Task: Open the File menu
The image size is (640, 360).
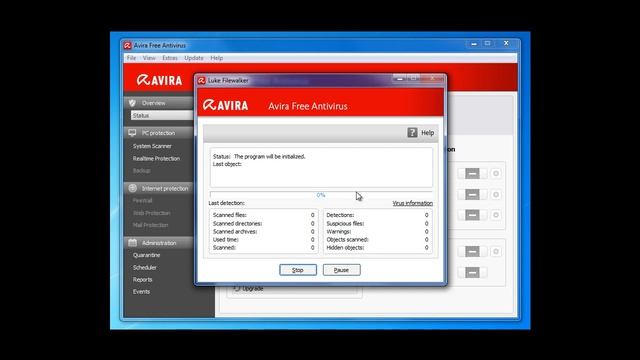Action: (131, 58)
